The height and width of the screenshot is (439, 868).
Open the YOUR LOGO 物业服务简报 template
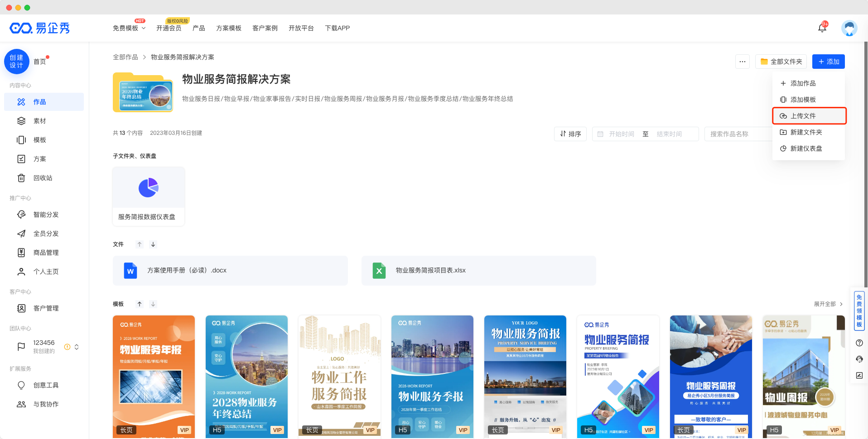[525, 377]
